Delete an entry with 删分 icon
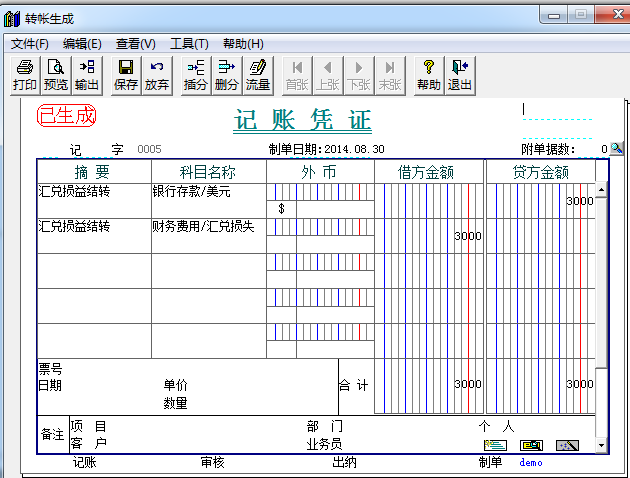The height and width of the screenshot is (478, 630). (x=227, y=75)
